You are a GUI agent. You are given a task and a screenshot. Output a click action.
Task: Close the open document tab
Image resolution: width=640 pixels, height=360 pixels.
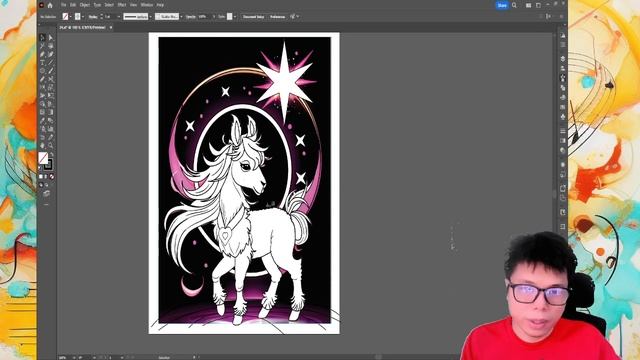[111, 27]
